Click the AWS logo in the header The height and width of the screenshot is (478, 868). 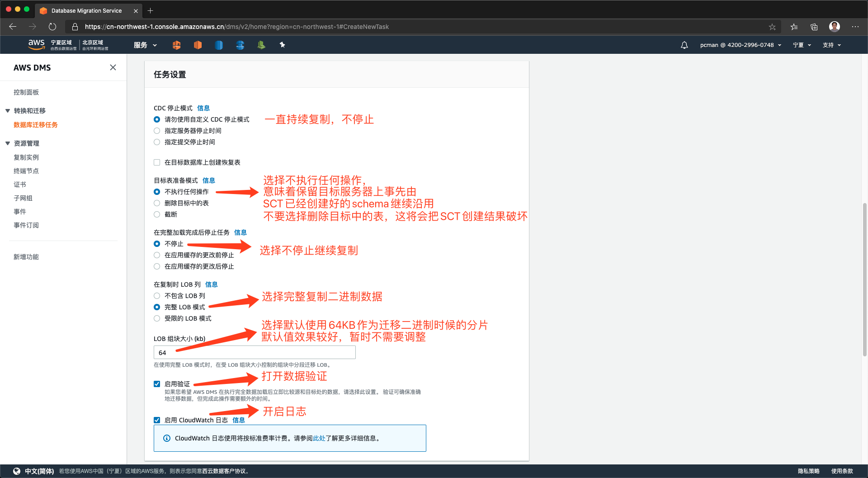pyautogui.click(x=36, y=44)
